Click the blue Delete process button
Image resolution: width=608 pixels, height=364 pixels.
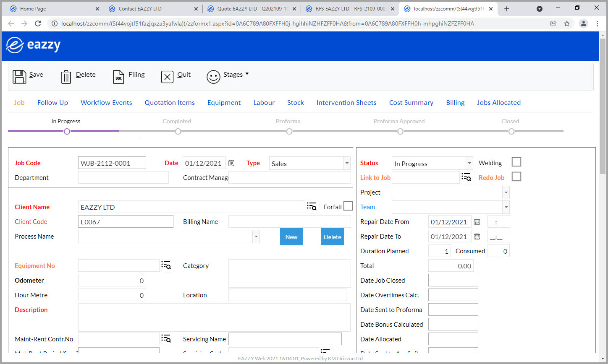(x=333, y=237)
